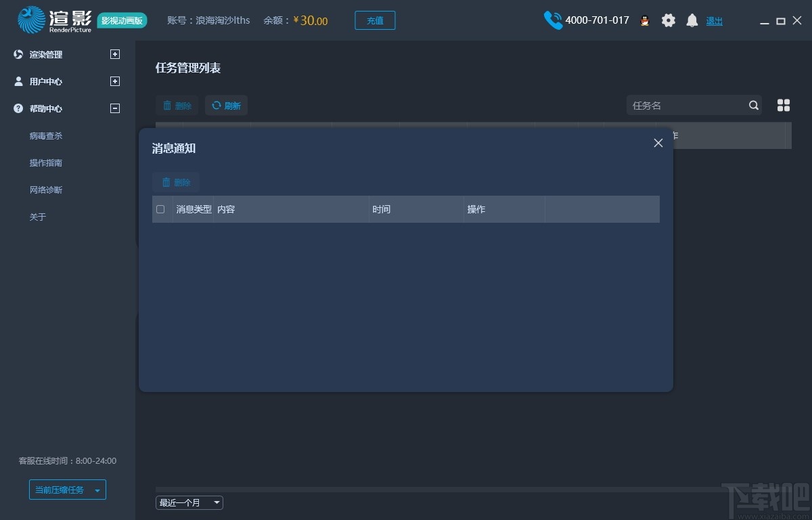The height and width of the screenshot is (520, 812).
Task: Collapse the 帮助中心 menu with minus button
Action: tap(115, 108)
